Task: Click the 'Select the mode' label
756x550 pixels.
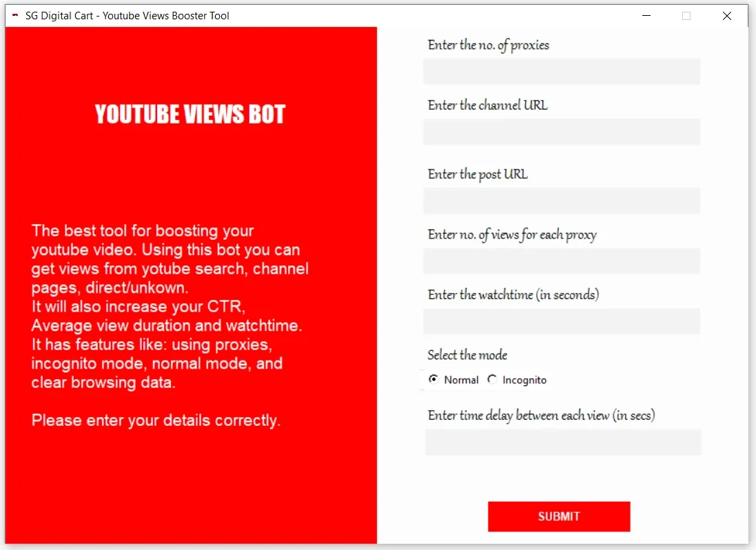Action: tap(467, 355)
